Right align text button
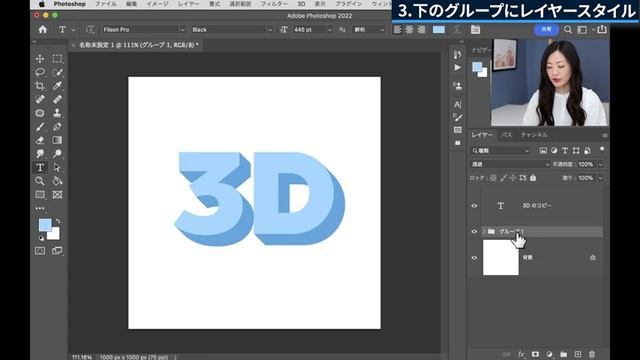 pyautogui.click(x=421, y=29)
